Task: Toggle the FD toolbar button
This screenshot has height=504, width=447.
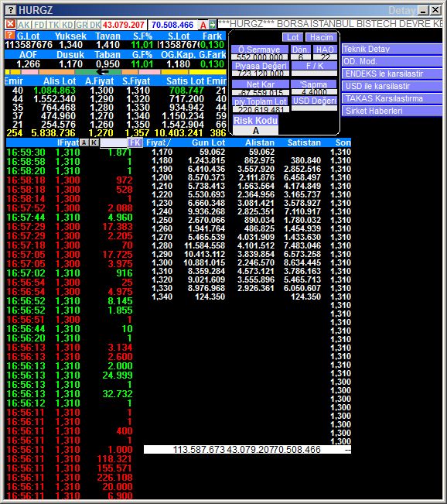Action: (39, 25)
